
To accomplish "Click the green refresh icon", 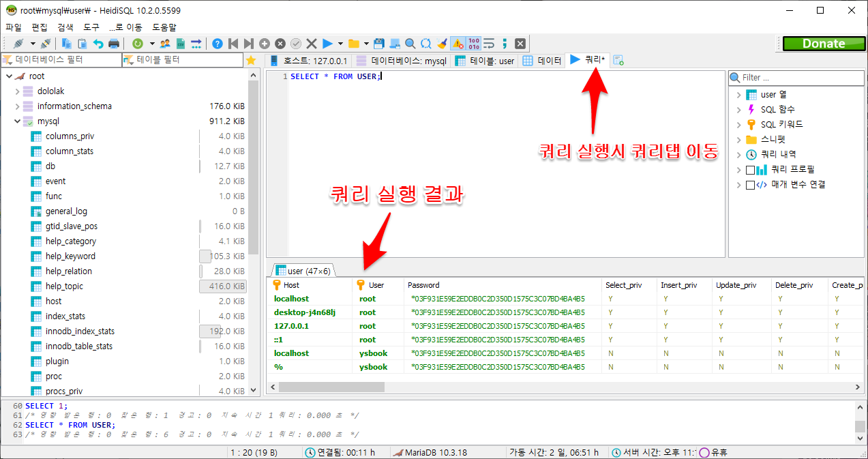I will [138, 44].
